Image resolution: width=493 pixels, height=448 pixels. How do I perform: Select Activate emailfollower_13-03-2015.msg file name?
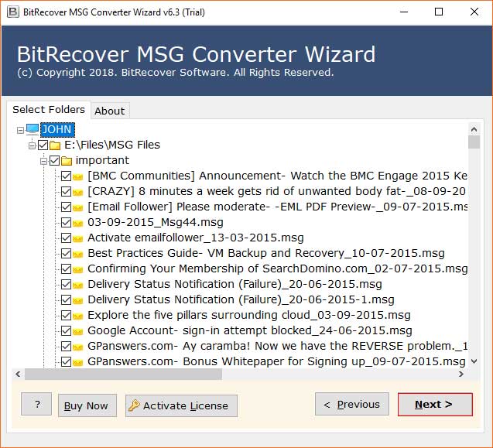point(196,238)
